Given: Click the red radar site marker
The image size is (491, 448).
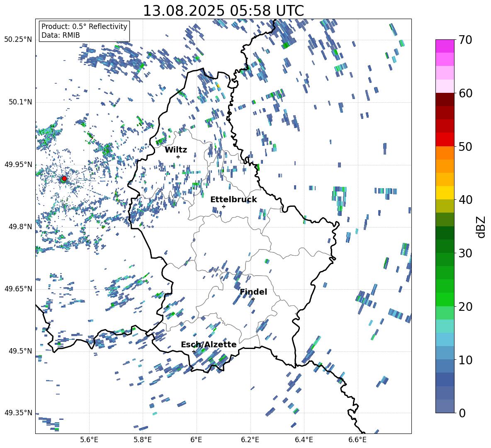Looking at the screenshot, I should pos(64,178).
